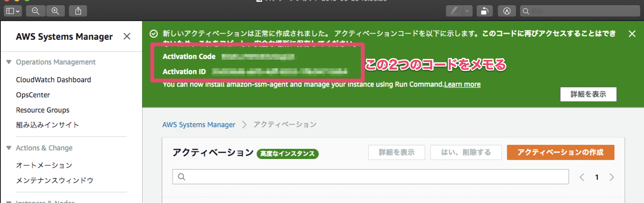The height and width of the screenshot is (203, 644).
Task: Dismiss the green success banner
Action: pyautogui.click(x=632, y=34)
